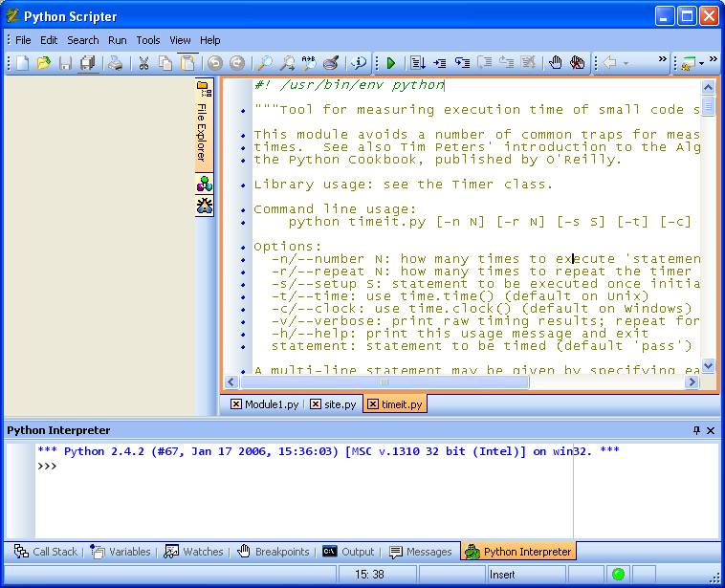Image resolution: width=725 pixels, height=588 pixels.
Task: Click the Save All icon
Action: pos(87,63)
